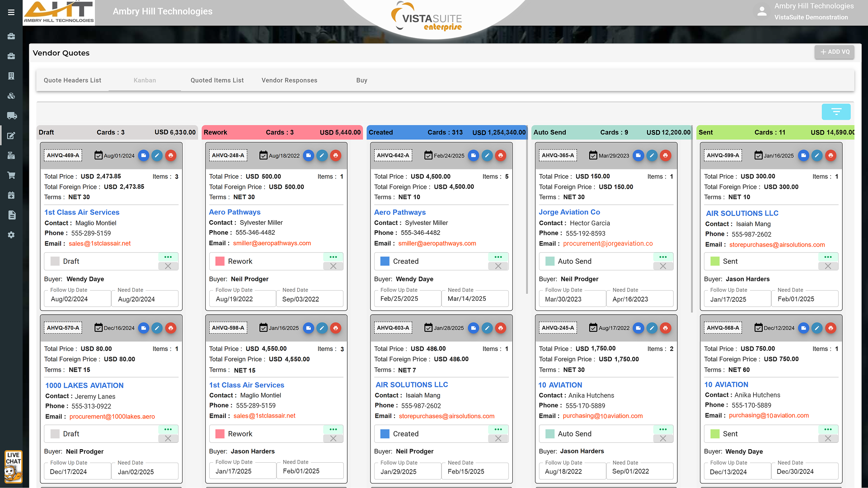Open the filter button above the Sent column

836,112
